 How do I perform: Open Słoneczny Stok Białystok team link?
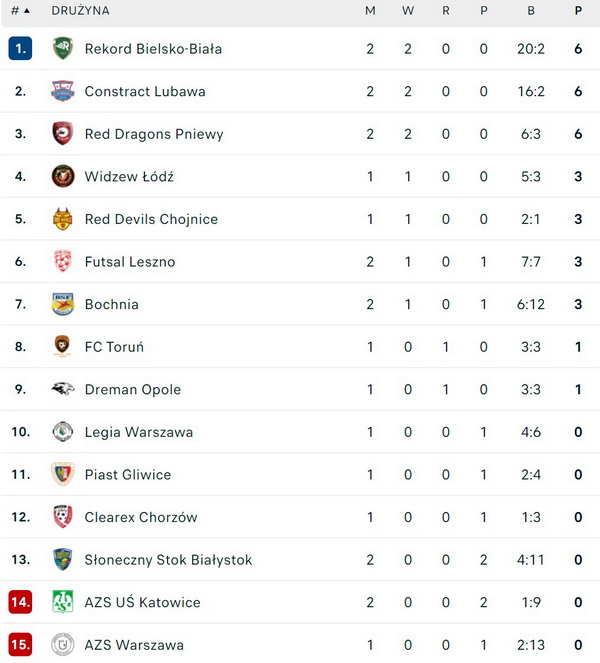tap(168, 560)
